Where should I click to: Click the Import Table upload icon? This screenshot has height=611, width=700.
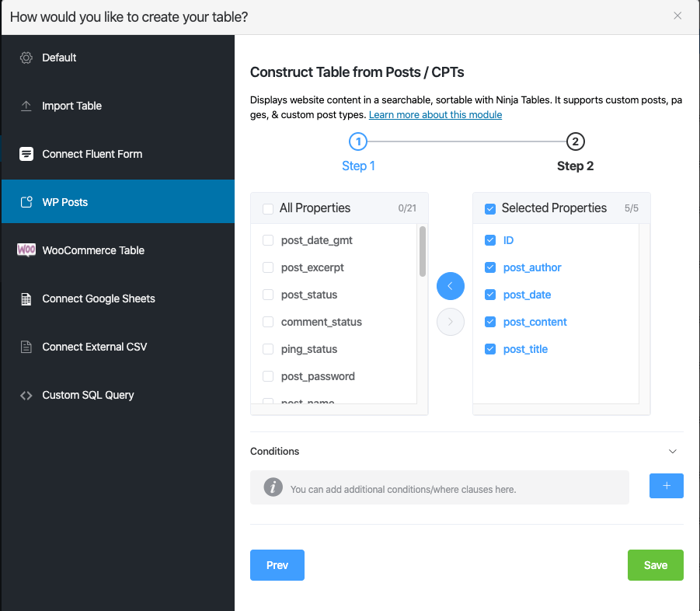[26, 106]
